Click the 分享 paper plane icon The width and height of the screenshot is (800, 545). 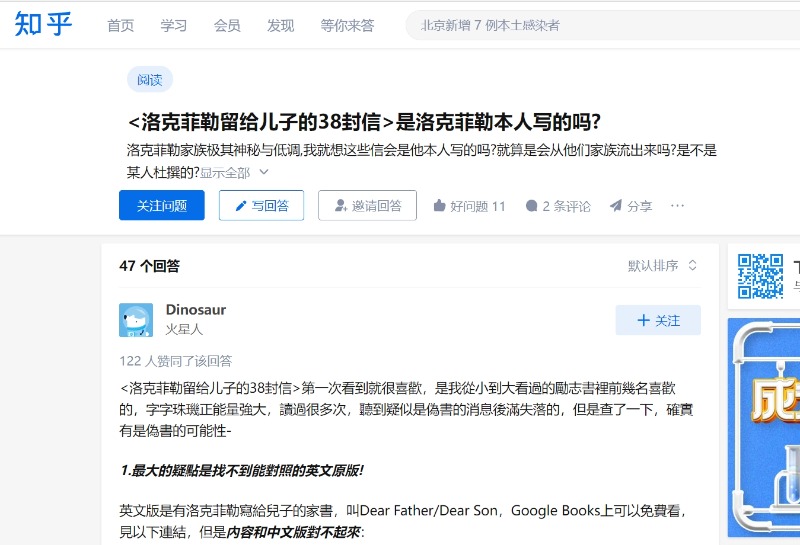(x=616, y=205)
